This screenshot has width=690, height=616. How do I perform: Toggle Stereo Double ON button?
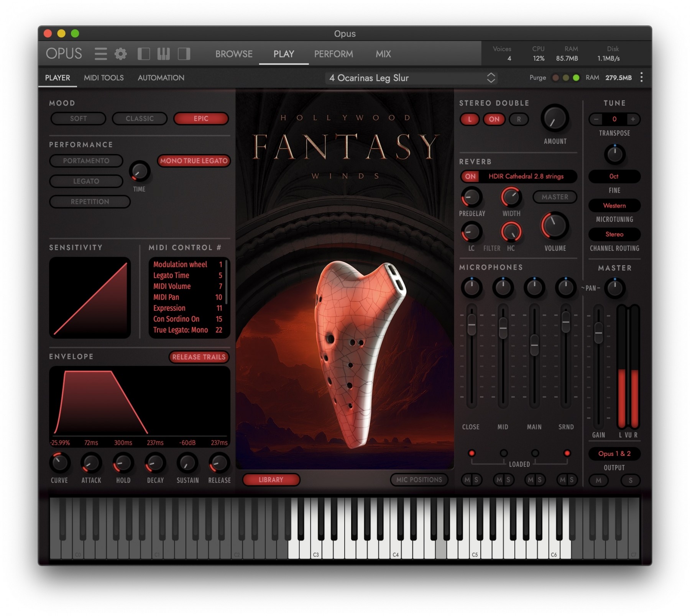[x=494, y=119]
